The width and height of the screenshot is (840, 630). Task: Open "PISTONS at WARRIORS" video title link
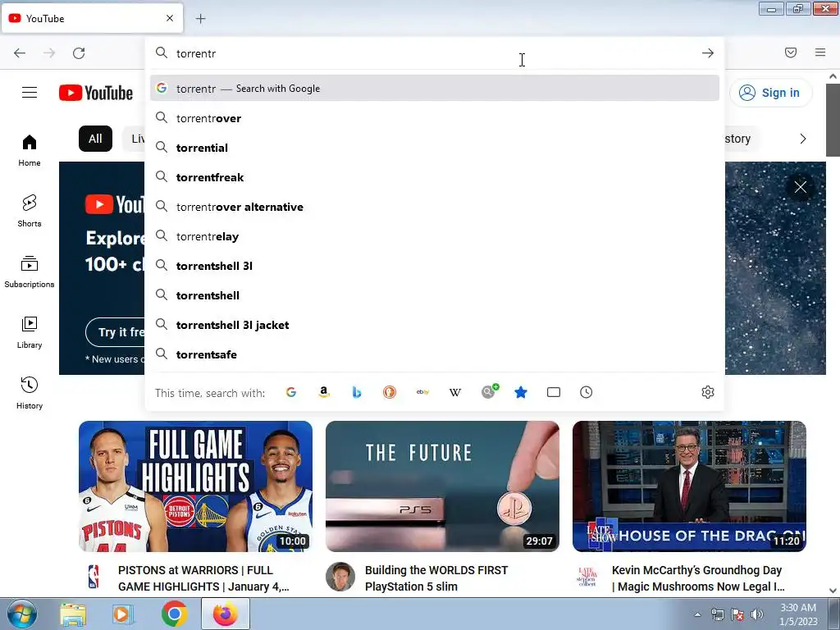coord(203,578)
